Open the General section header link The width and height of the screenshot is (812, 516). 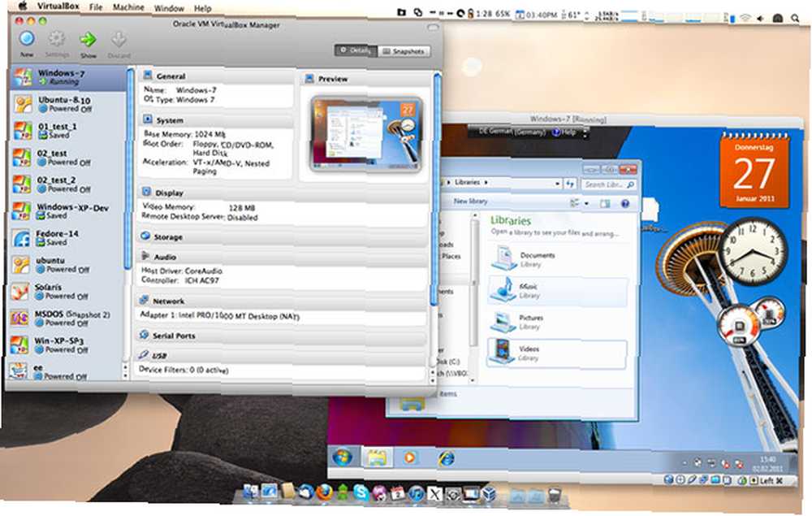171,76
